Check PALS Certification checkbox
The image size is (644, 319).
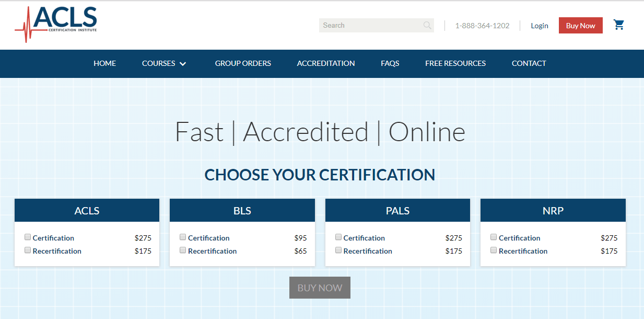tap(338, 237)
